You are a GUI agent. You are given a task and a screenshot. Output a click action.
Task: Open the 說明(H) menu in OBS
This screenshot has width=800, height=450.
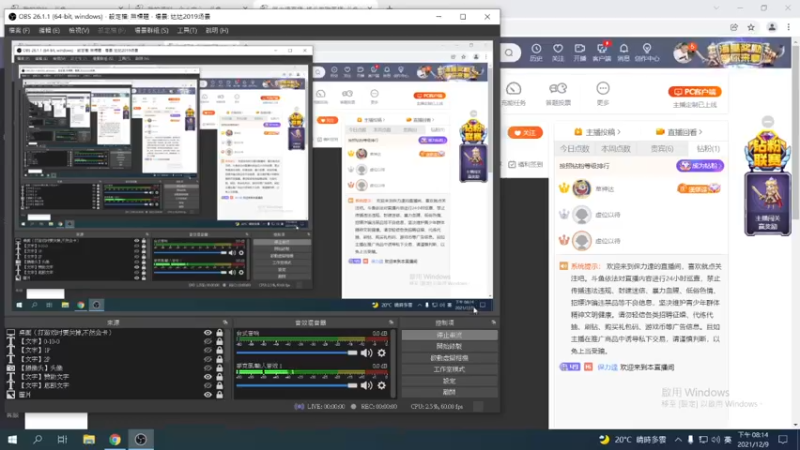coord(217,31)
